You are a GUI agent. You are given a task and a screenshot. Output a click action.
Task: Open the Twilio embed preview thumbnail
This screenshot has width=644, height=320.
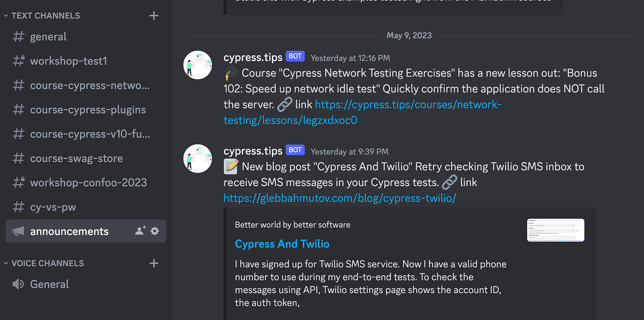point(556,230)
